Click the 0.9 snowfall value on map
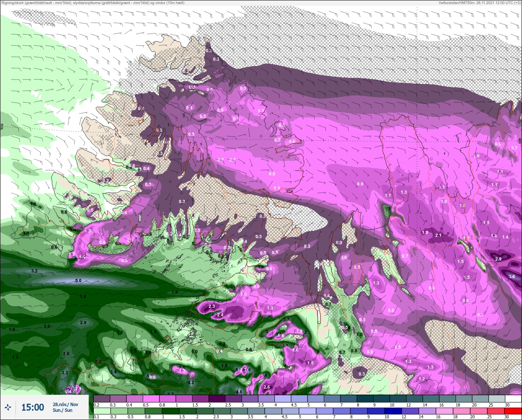The height and width of the screenshot is (420, 522). tap(360, 184)
